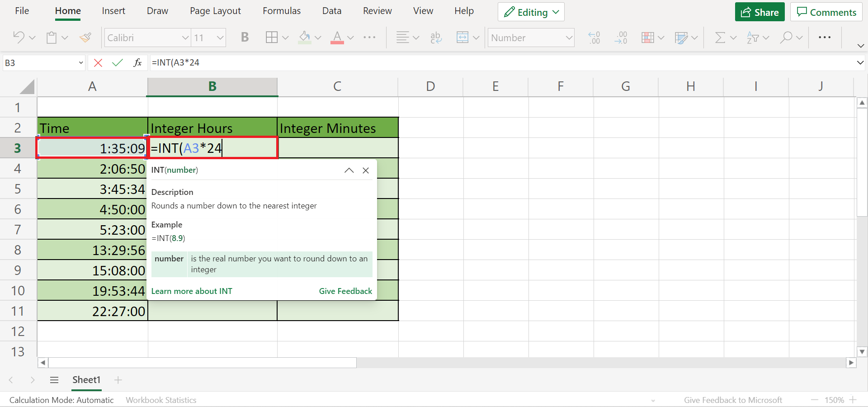Confirm formula with the green checkmark
This screenshot has width=868, height=407.
[118, 63]
